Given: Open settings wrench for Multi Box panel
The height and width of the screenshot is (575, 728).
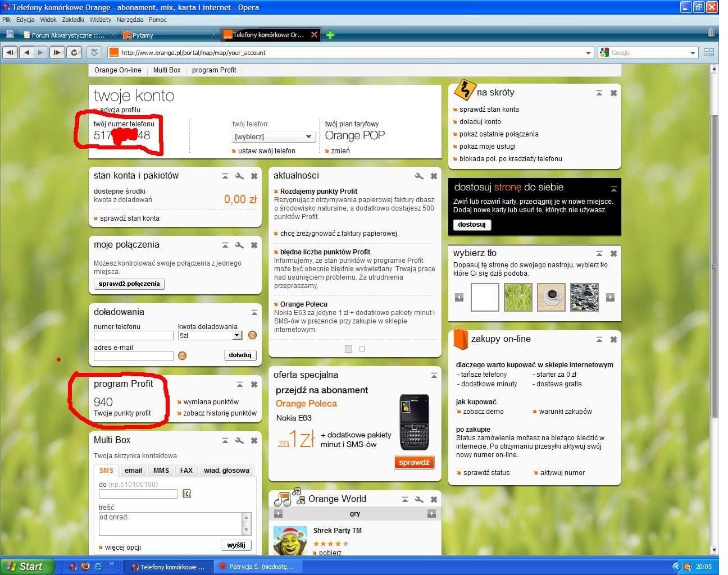Looking at the screenshot, I should pos(239,441).
